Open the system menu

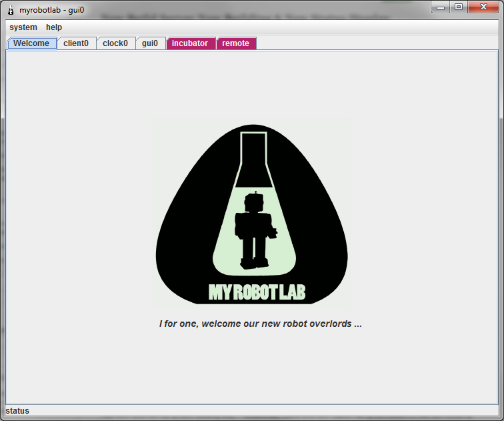[x=23, y=27]
